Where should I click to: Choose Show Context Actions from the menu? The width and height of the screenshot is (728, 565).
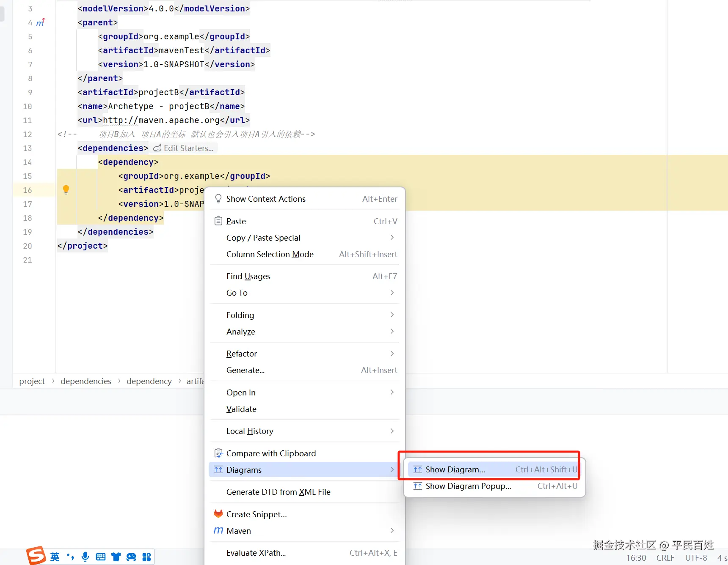click(305, 199)
